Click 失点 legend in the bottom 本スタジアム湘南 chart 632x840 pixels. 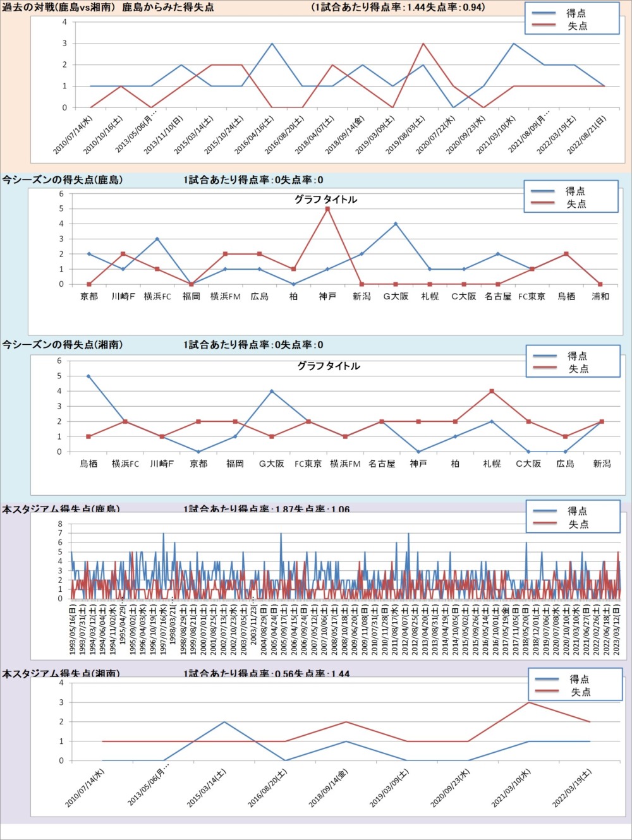[580, 692]
